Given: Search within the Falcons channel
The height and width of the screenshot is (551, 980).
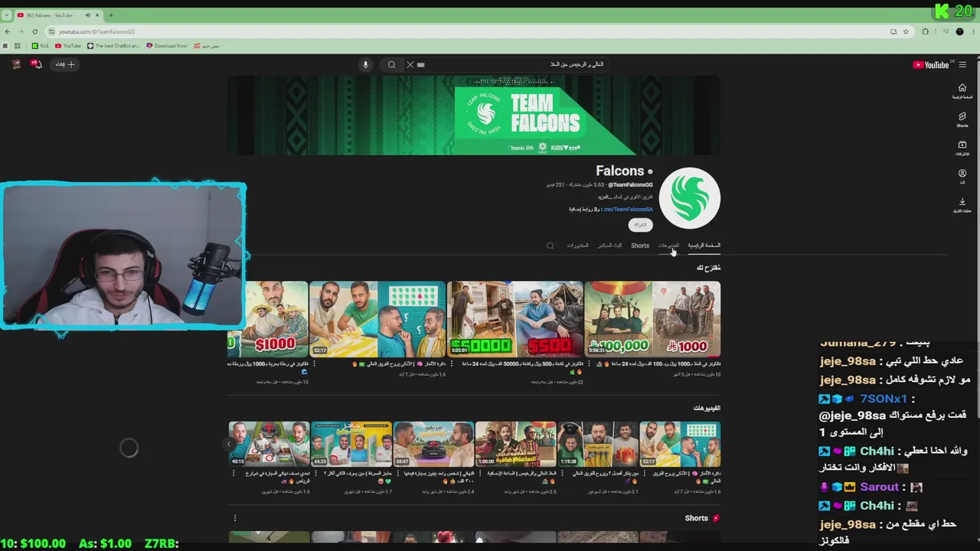Looking at the screenshot, I should [x=550, y=246].
